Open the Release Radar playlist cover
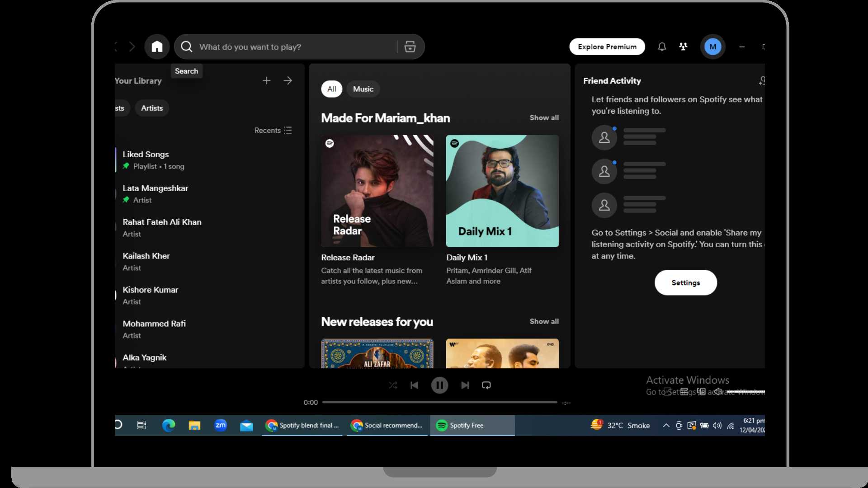 coord(377,191)
